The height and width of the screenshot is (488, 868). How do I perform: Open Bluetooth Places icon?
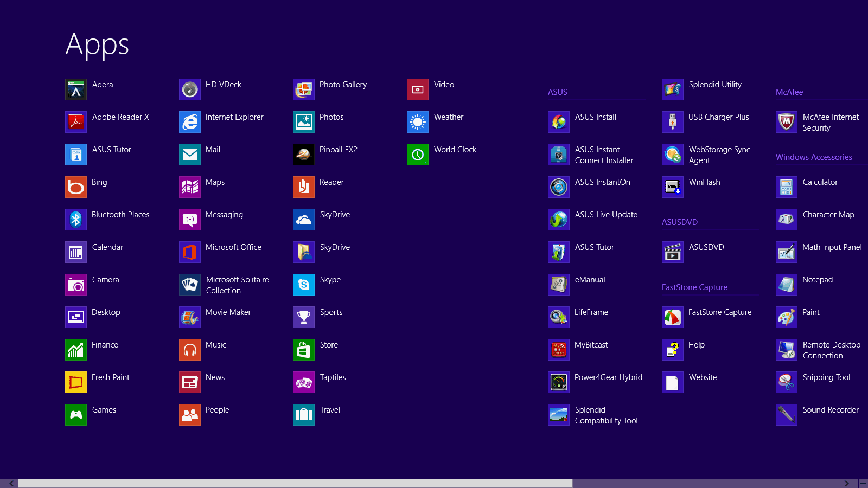[x=76, y=220]
